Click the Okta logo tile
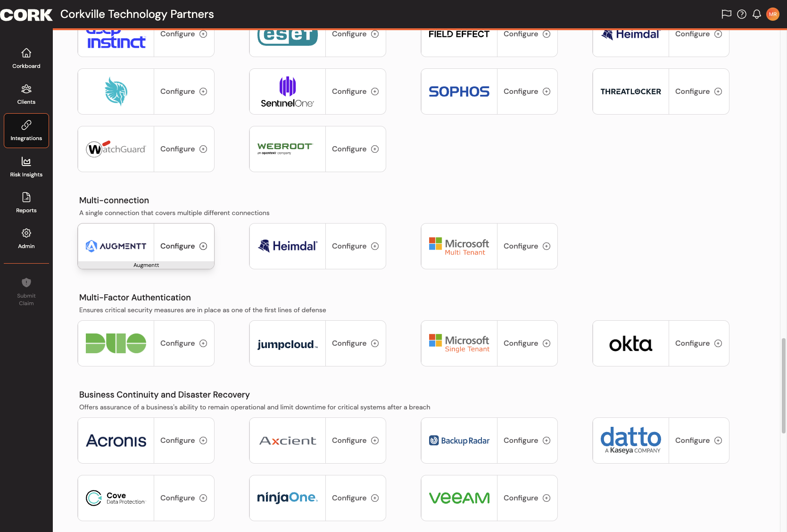Screen dimensions: 787x532 pos(631,343)
